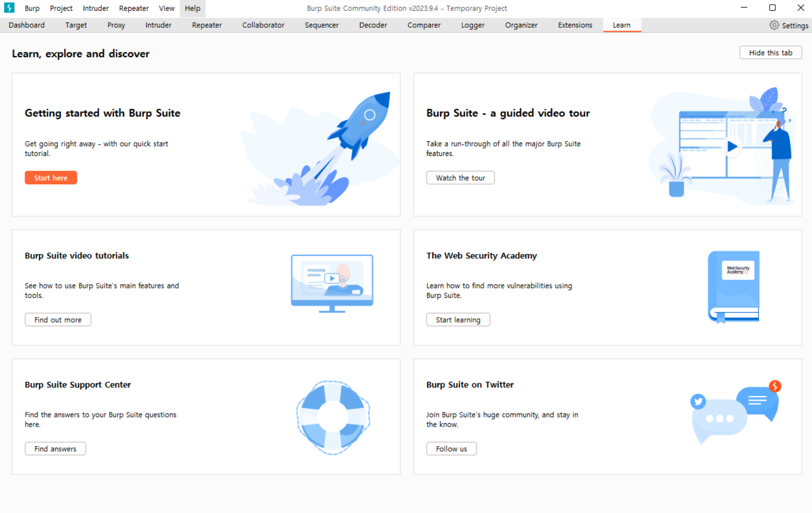Maximize the Burp Suite window
The width and height of the screenshot is (812, 513).
tap(772, 8)
